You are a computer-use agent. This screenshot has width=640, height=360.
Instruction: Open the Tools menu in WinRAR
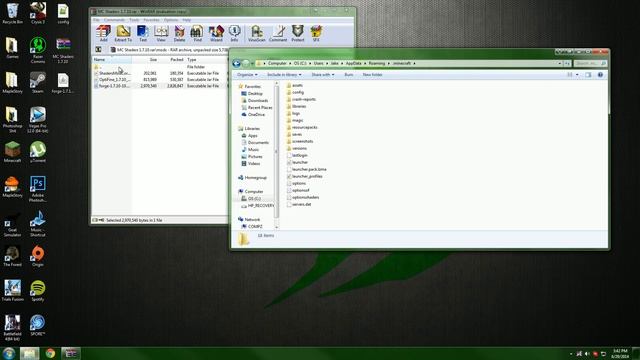[x=134, y=20]
